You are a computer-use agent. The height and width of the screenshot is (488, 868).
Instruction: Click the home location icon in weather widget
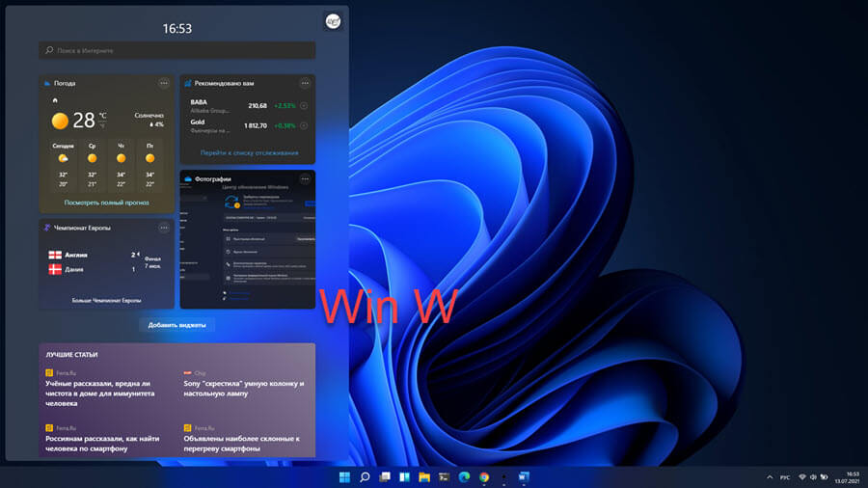(55, 100)
